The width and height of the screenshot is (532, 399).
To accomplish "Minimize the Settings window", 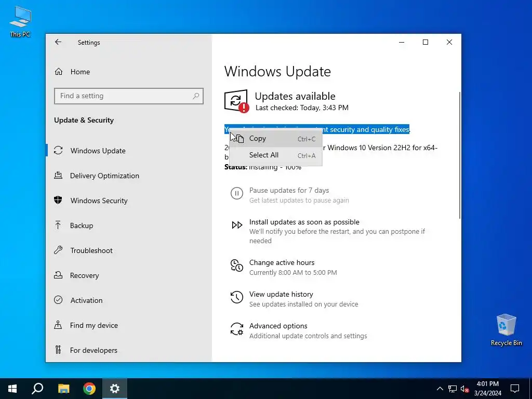I will (x=402, y=42).
